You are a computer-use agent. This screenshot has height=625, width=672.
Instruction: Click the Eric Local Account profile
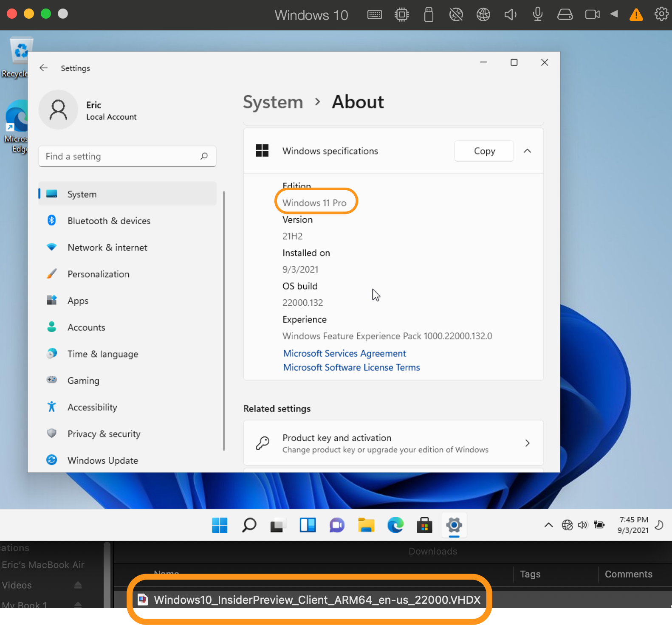[88, 110]
